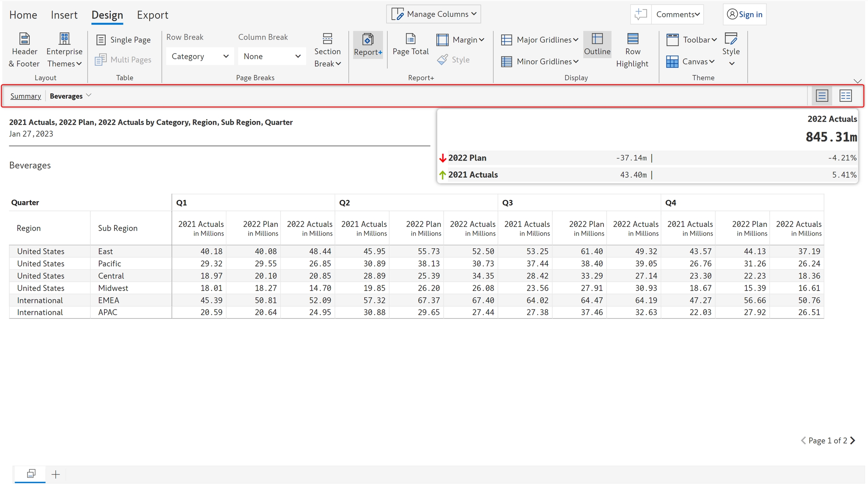
Task: Go to the next page arrow
Action: point(853,440)
